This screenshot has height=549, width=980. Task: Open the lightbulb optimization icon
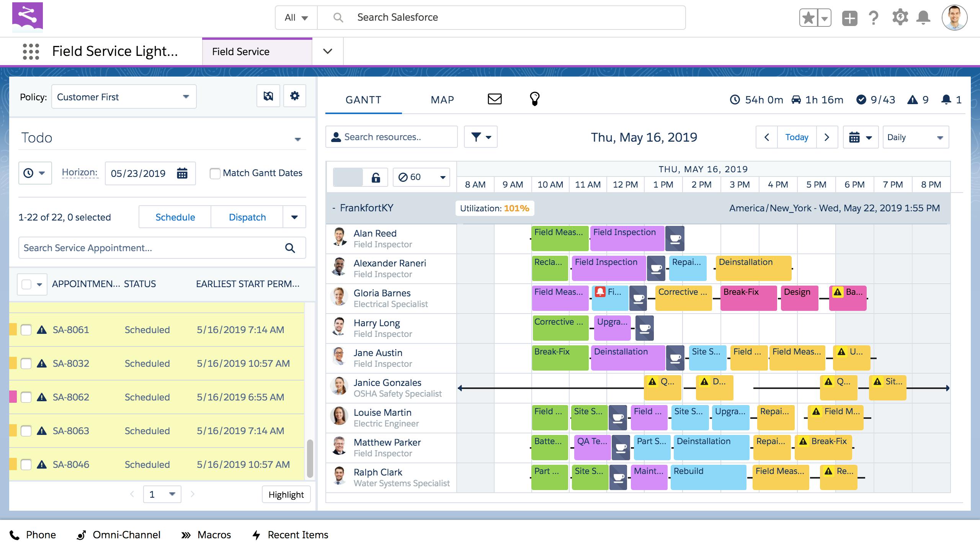tap(534, 99)
